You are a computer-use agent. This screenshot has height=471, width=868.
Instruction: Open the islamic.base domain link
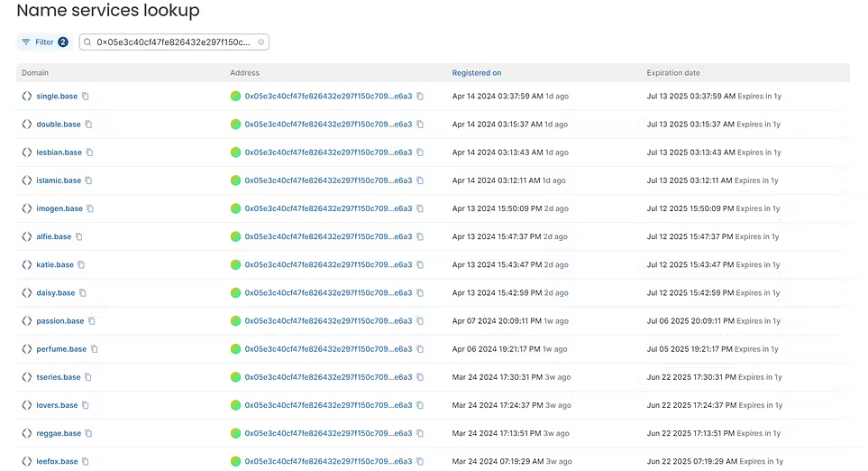[x=59, y=180]
